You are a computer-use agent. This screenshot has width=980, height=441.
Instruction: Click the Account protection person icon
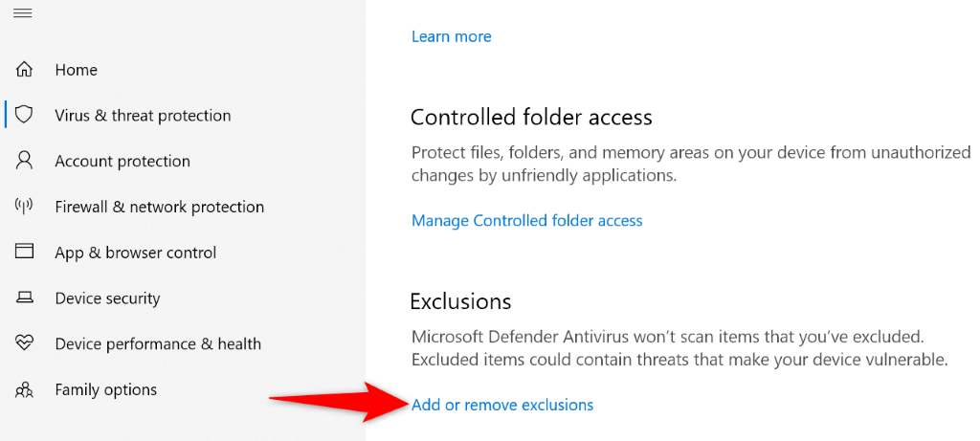[x=25, y=161]
